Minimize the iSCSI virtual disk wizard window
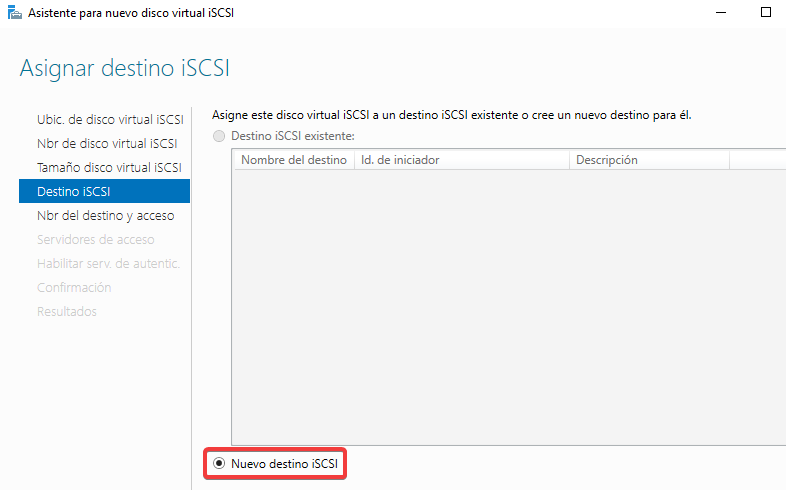Viewport: 786px width, 490px height. point(718,12)
